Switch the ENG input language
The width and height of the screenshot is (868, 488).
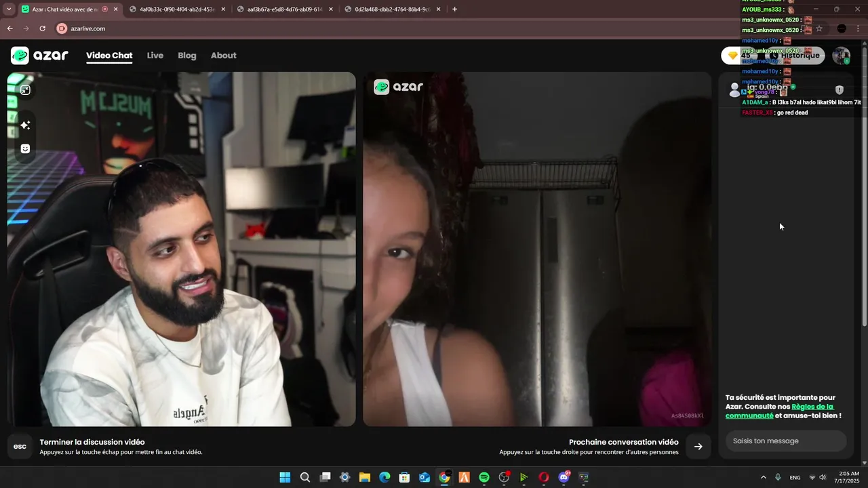click(795, 477)
